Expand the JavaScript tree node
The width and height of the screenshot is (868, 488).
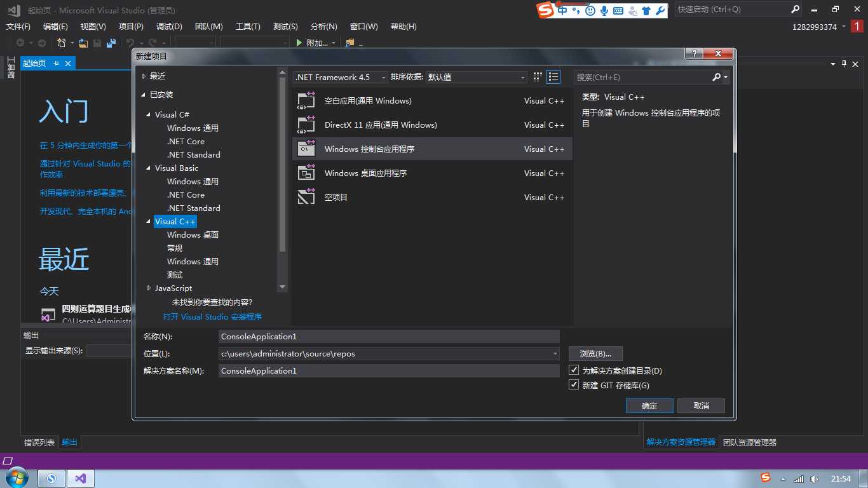149,288
